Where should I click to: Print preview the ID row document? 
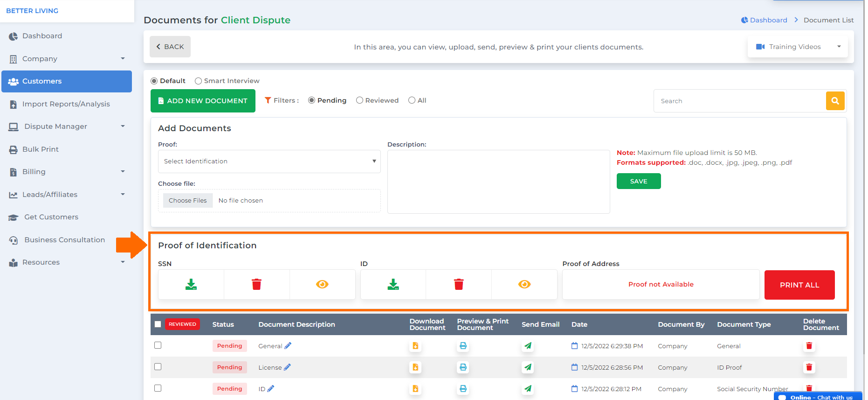coord(463,389)
